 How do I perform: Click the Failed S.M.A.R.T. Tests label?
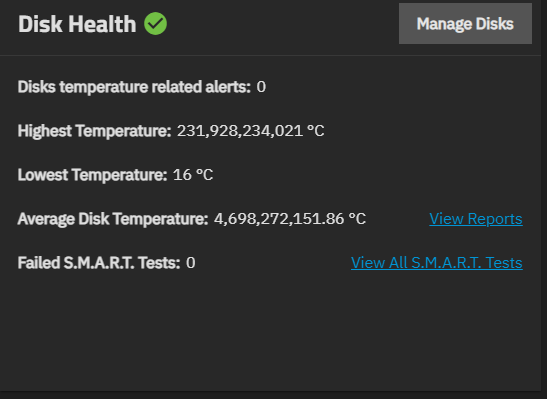click(x=99, y=263)
